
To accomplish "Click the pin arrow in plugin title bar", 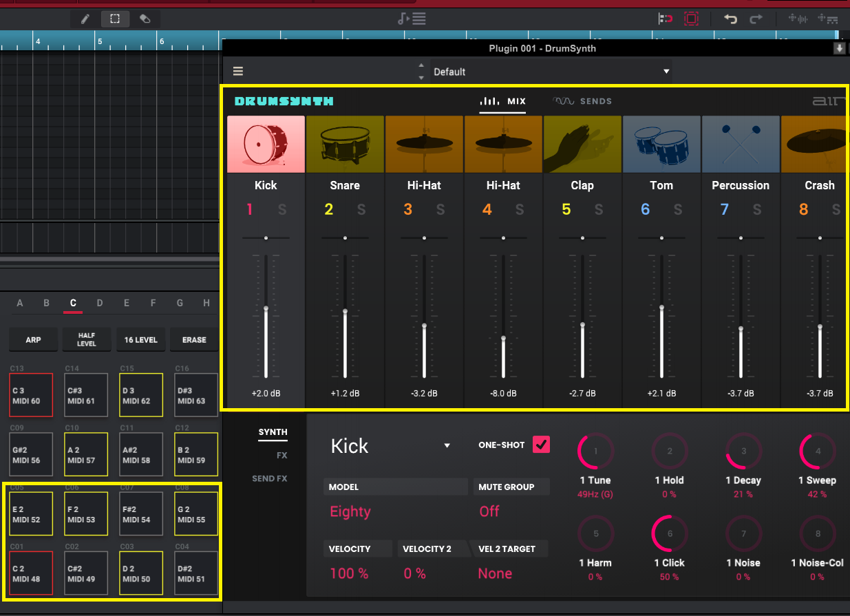I will pos(839,48).
